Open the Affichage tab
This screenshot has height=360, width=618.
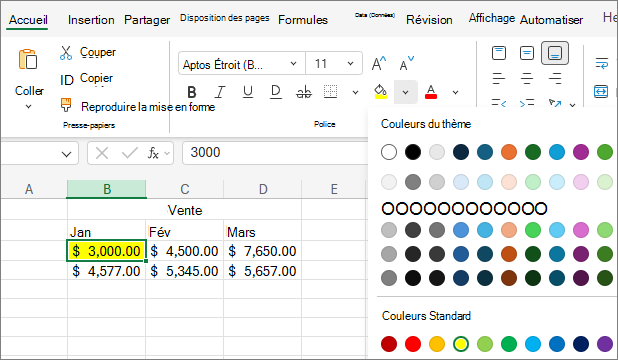[491, 18]
